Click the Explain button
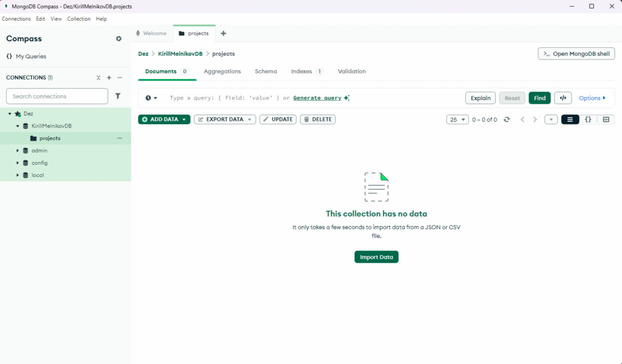Viewport: 622px width, 364px height. pos(480,98)
